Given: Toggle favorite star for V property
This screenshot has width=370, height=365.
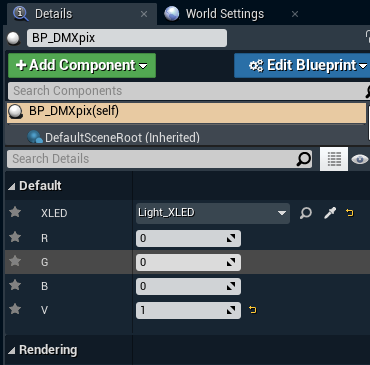Looking at the screenshot, I should [x=15, y=309].
